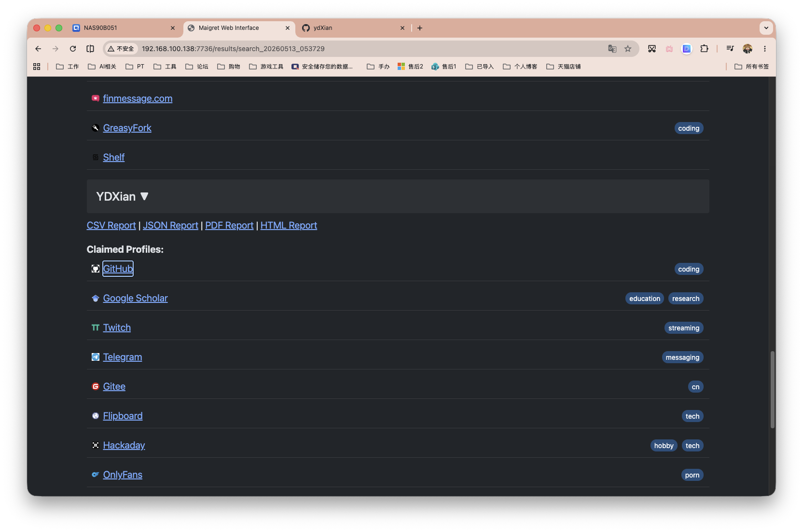The height and width of the screenshot is (532, 803).
Task: Reload the Maigret results page
Action: click(73, 49)
